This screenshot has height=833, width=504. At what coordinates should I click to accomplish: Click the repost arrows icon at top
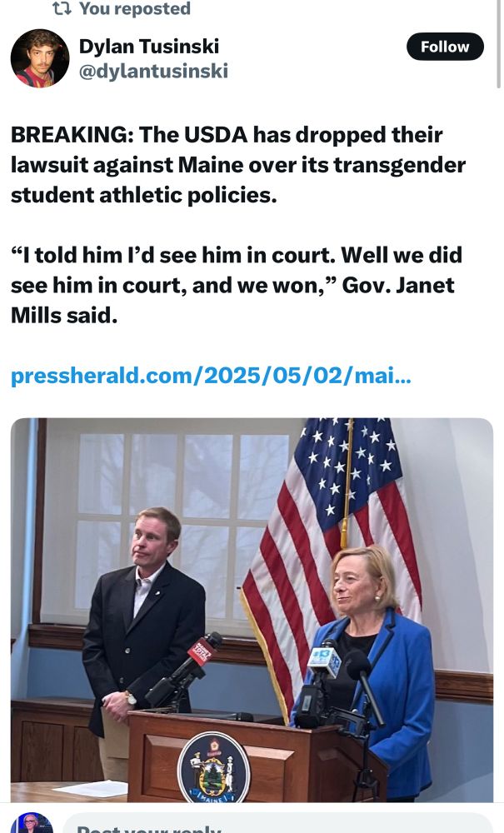(x=62, y=8)
